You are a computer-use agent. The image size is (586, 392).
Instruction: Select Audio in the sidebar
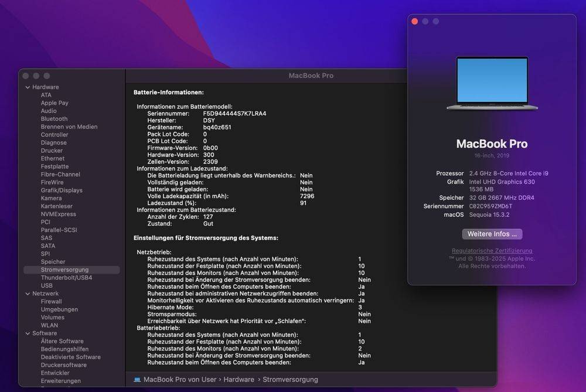pyautogui.click(x=49, y=111)
